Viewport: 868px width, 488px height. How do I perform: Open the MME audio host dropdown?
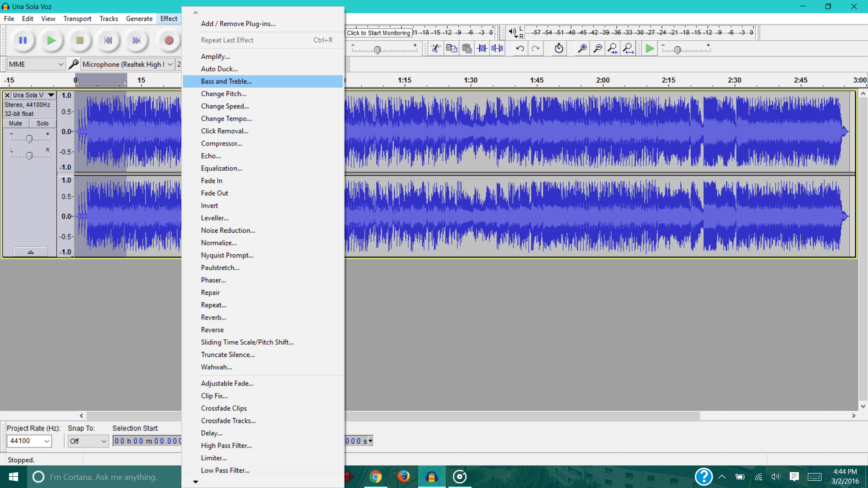tap(36, 65)
